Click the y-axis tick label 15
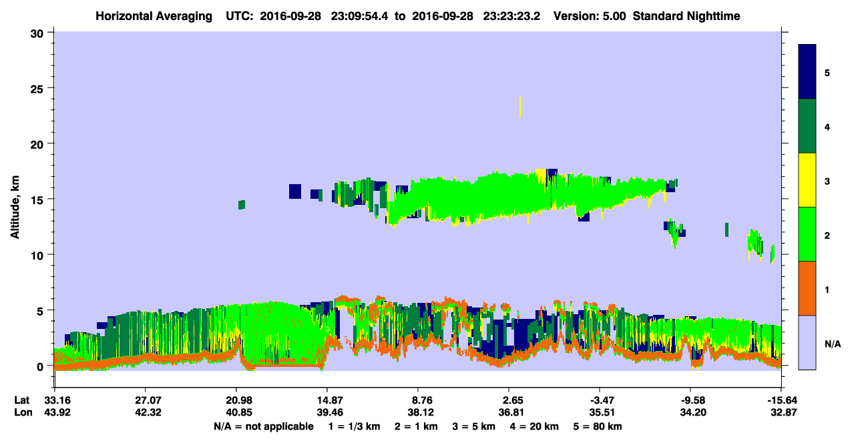Screen dimensions: 868x445 pyautogui.click(x=39, y=199)
